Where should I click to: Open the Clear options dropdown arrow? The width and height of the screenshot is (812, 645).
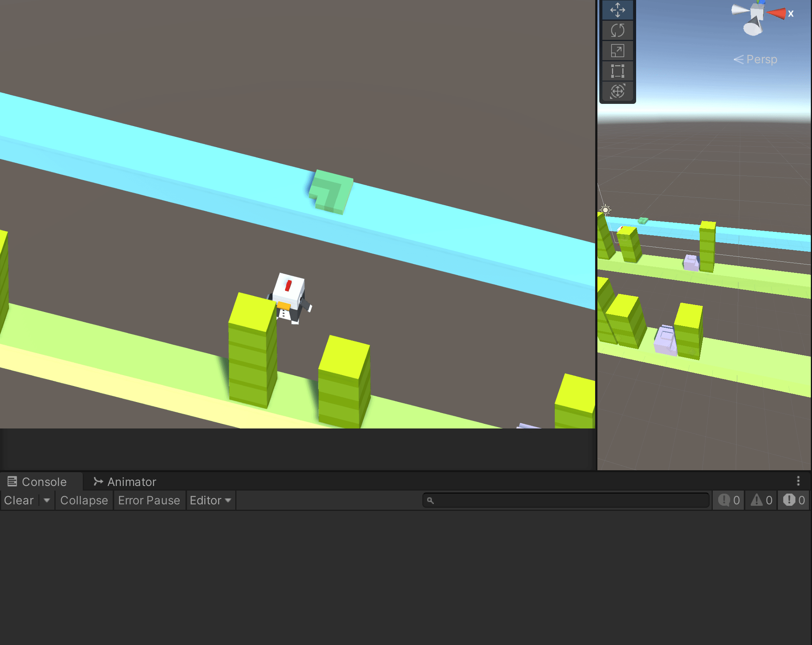coord(47,500)
